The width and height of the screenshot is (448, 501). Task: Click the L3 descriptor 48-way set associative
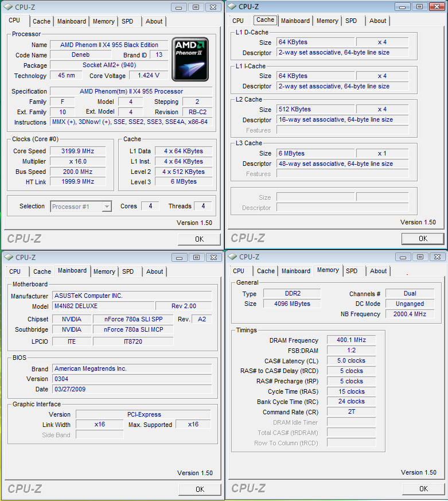(x=342, y=164)
